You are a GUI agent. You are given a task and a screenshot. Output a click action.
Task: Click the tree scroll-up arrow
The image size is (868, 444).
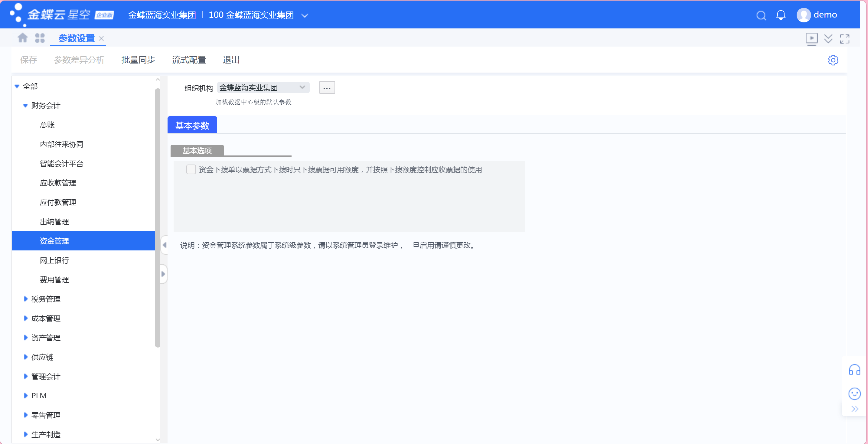pyautogui.click(x=157, y=80)
